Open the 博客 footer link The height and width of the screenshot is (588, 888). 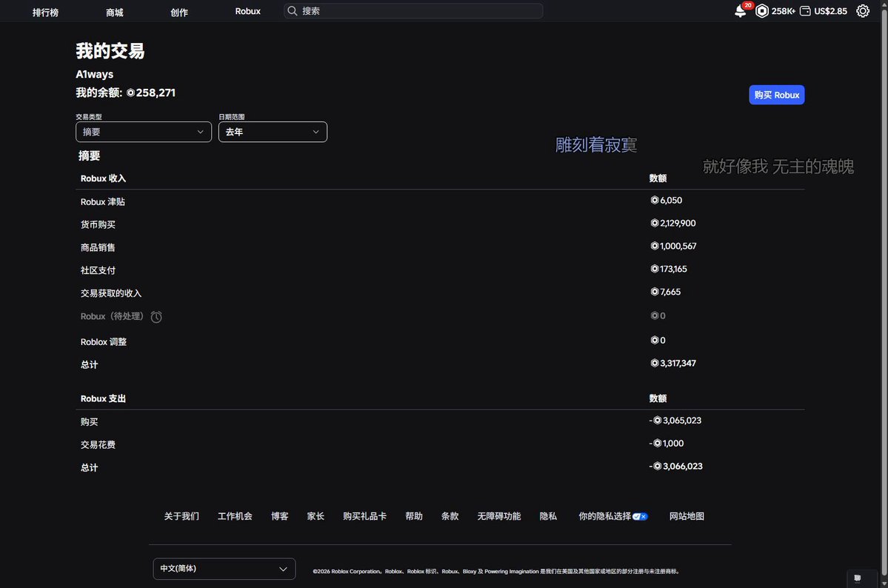280,516
